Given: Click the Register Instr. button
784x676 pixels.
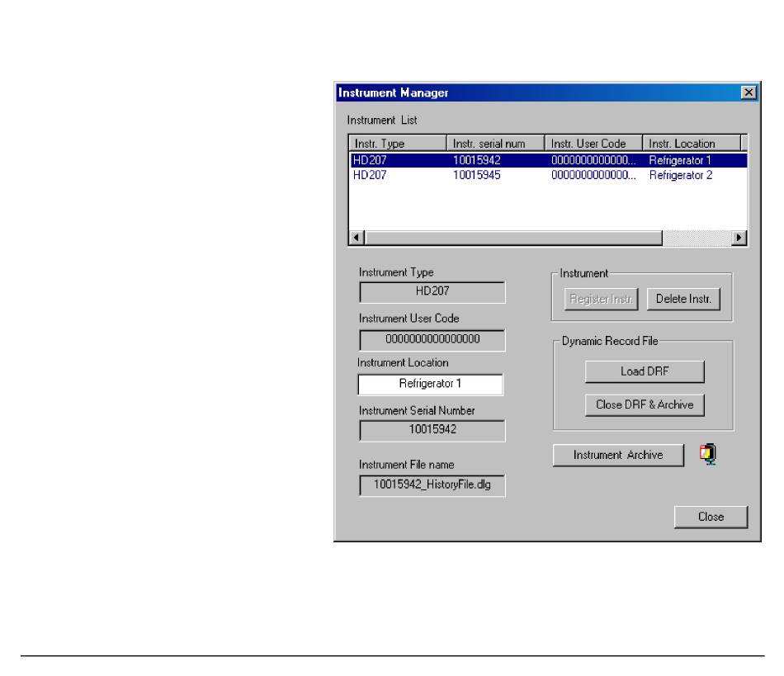Looking at the screenshot, I should pos(601,299).
